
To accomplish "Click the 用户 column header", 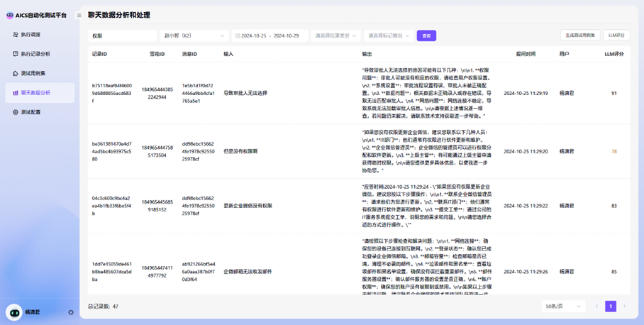I will (564, 54).
